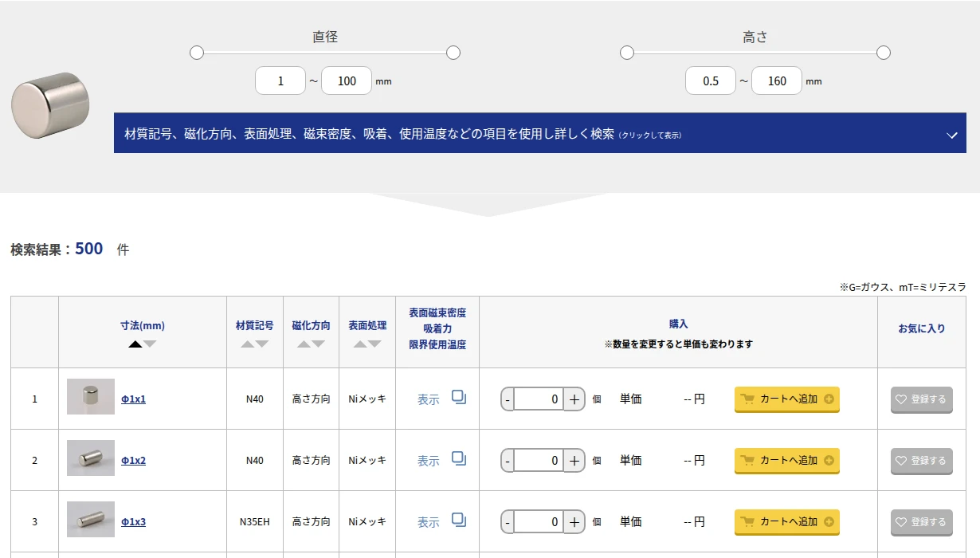This screenshot has width=980, height=558.
Task: Focus the 高さ minimum field showing 0.5
Action: pyautogui.click(x=711, y=81)
